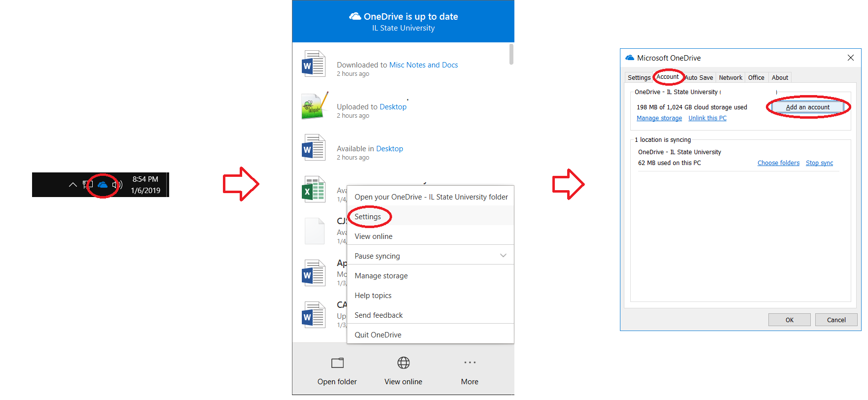
Task: Click the Manage storage link in the dialog
Action: [659, 118]
